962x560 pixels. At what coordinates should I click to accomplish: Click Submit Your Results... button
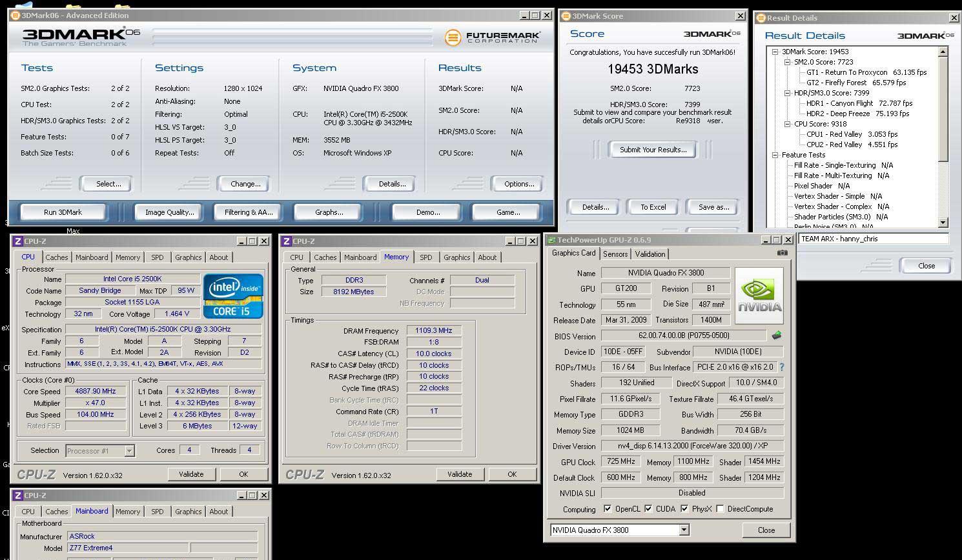653,149
